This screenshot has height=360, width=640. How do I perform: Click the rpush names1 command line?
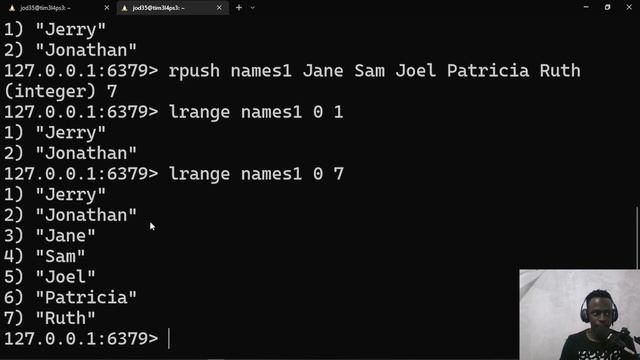coord(292,71)
